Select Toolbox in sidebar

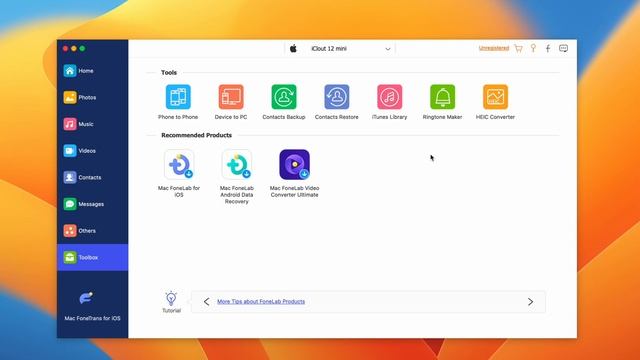(92, 258)
